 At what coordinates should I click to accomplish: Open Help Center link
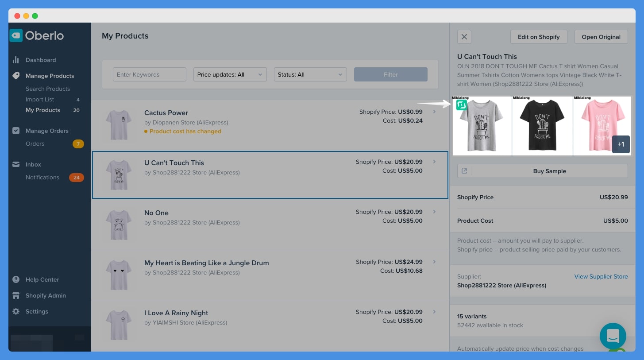click(x=42, y=279)
